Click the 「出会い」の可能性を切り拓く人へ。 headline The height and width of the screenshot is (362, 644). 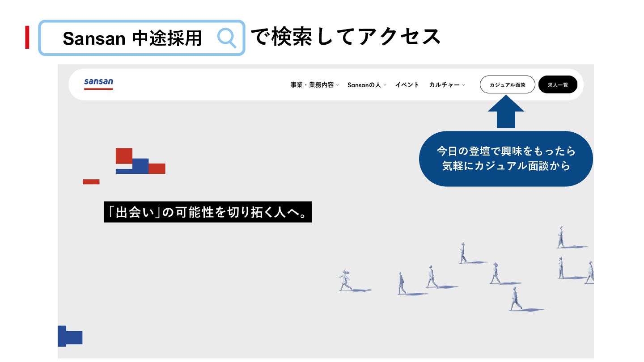click(x=208, y=212)
